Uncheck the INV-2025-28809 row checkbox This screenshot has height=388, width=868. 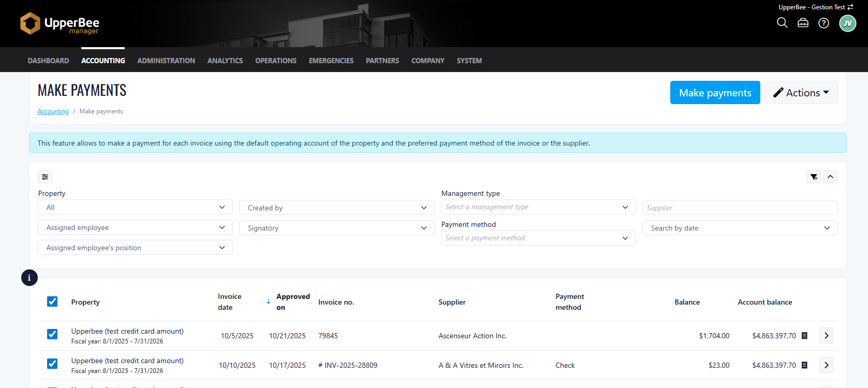click(x=52, y=364)
